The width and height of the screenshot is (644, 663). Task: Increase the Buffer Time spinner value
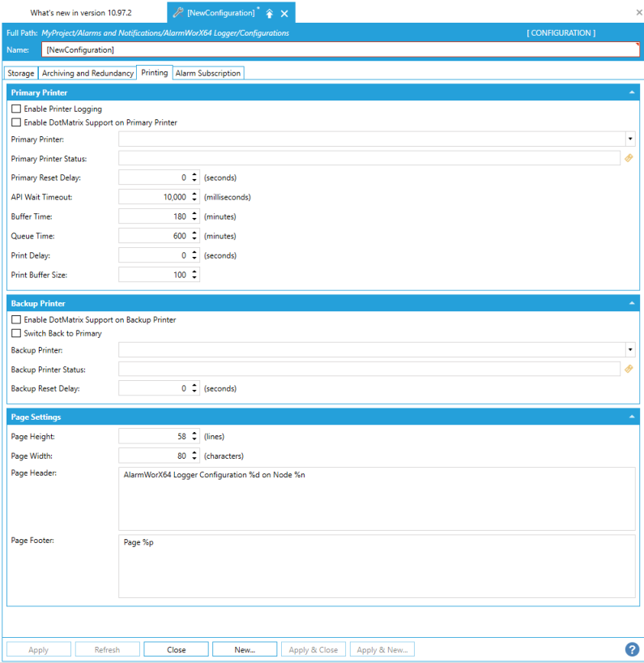click(194, 214)
